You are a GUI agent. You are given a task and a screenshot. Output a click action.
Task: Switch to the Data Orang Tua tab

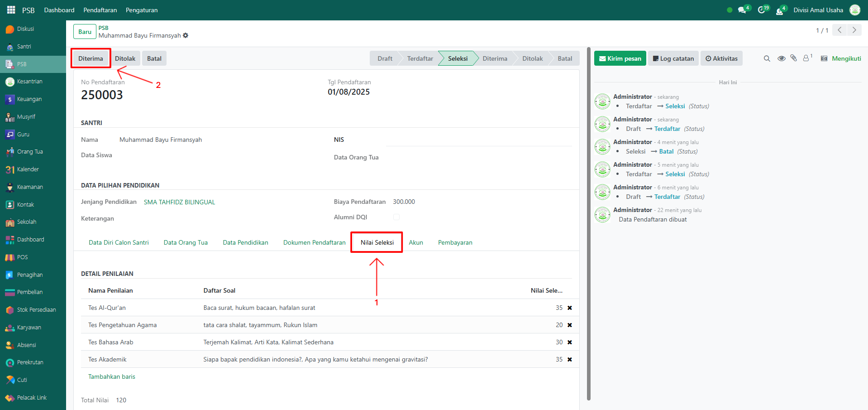pos(186,243)
